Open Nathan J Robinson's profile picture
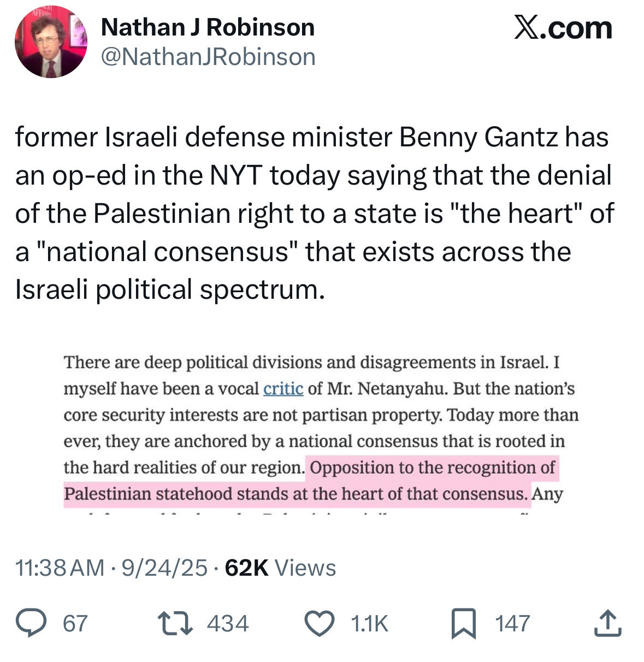The height and width of the screenshot is (662, 644). [x=50, y=42]
